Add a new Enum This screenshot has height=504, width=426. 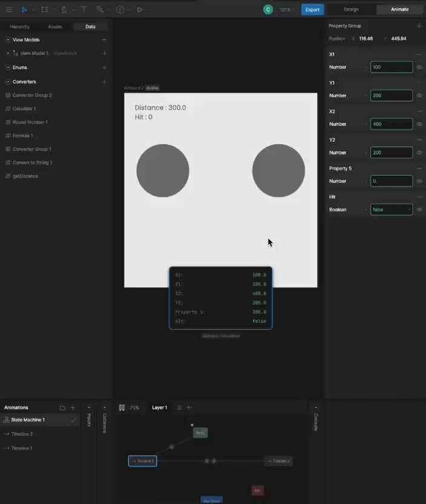[104, 67]
